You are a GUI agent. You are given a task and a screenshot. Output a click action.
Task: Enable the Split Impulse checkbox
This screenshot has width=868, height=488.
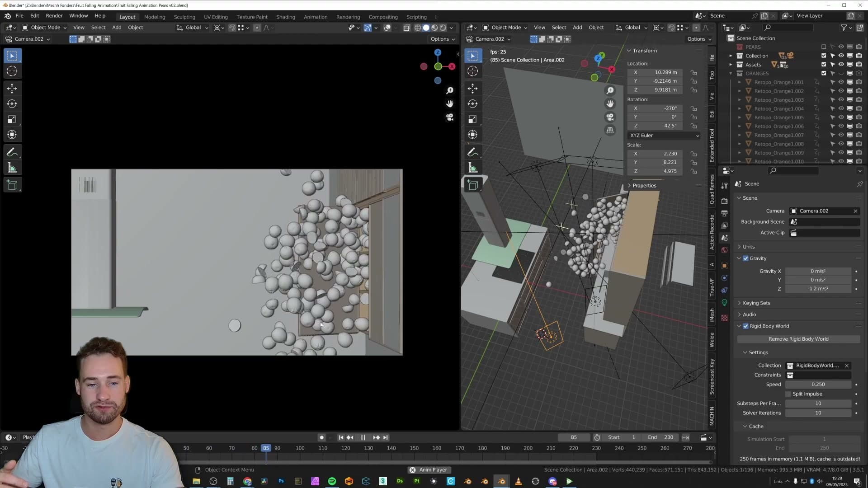[x=788, y=394]
